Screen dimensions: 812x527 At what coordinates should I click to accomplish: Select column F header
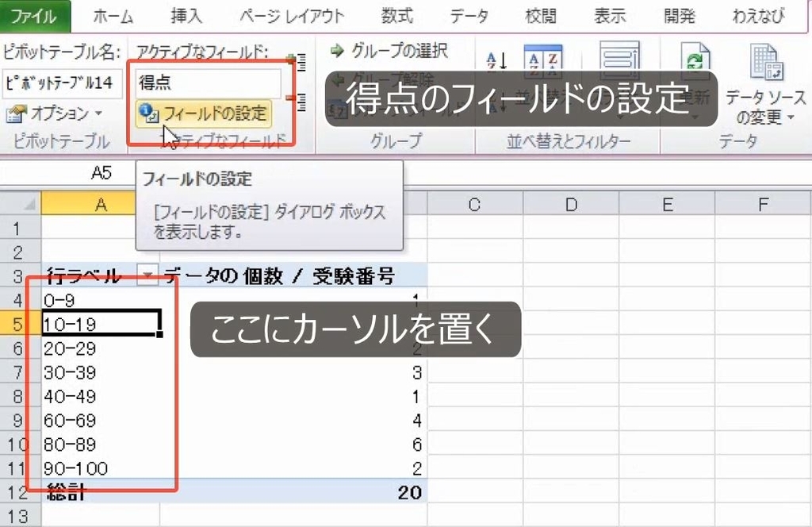(764, 204)
